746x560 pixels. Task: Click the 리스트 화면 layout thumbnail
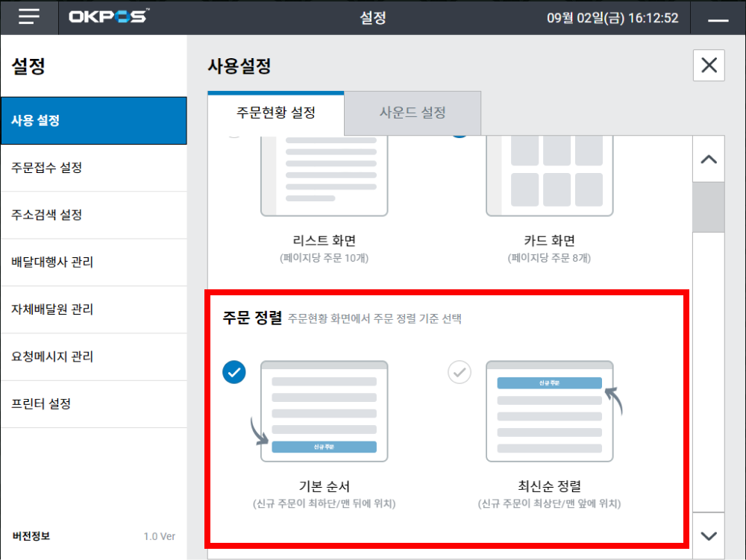point(324,177)
